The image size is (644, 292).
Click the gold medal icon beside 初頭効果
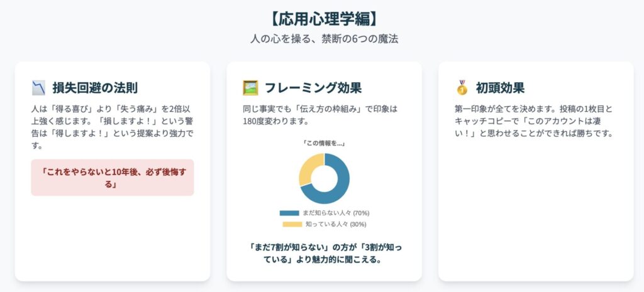click(x=462, y=88)
